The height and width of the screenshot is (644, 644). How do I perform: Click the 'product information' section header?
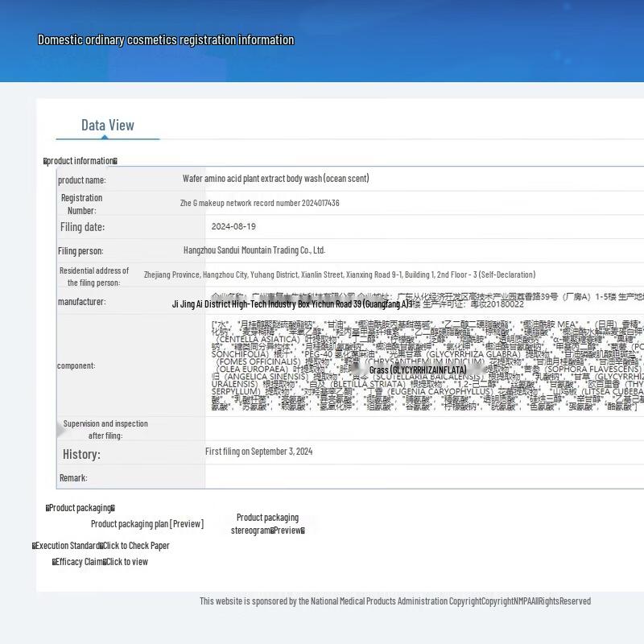(x=80, y=161)
